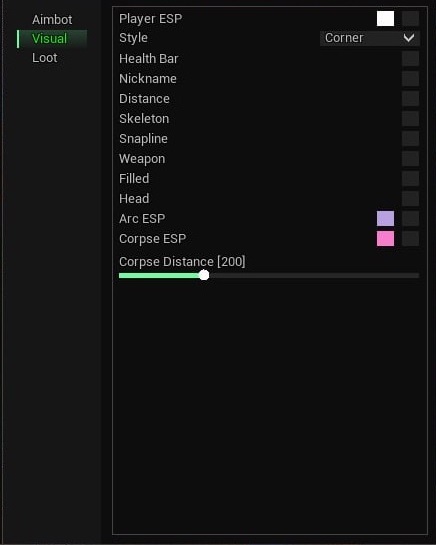Click the Corpse Distance slider handle
This screenshot has height=545, width=436.
[204, 275]
